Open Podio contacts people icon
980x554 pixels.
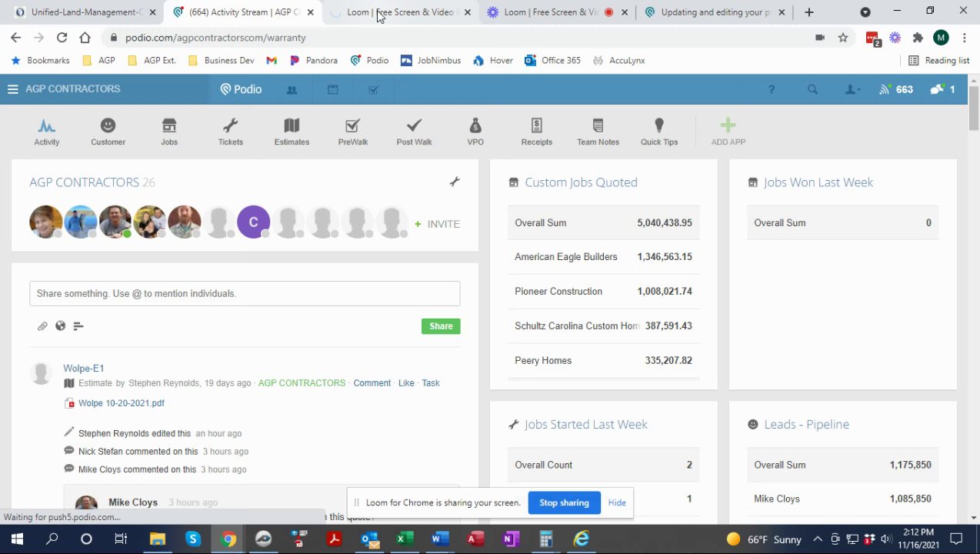tap(292, 89)
